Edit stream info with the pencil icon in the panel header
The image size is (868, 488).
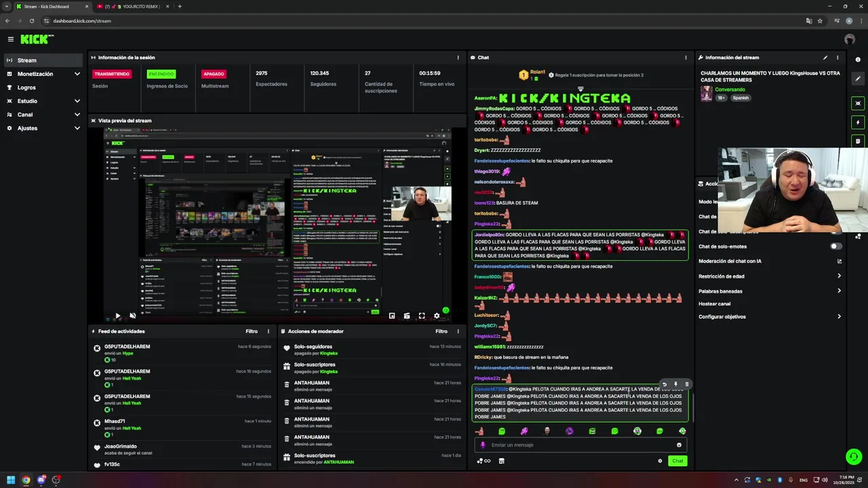(825, 58)
